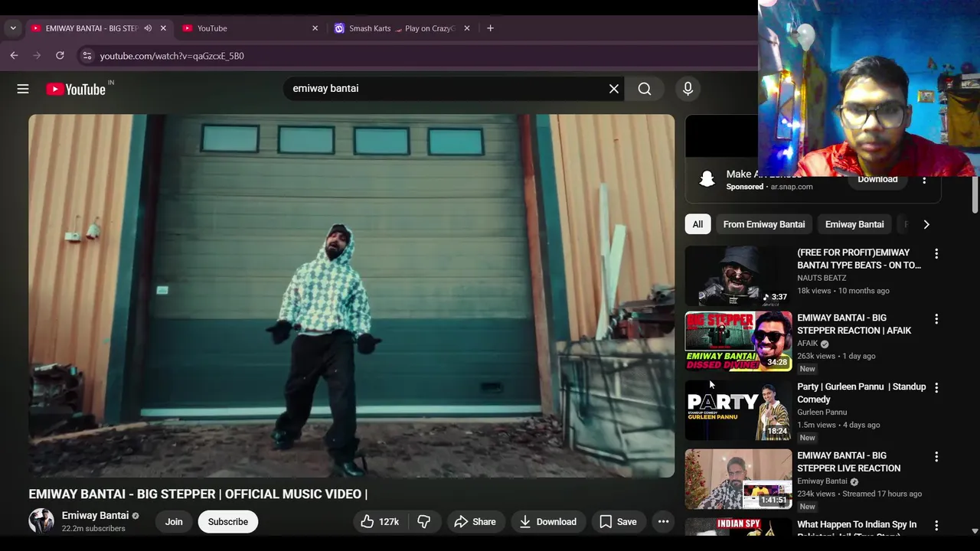
Task: Like the video with thumbs-up 127k
Action: (x=381, y=522)
